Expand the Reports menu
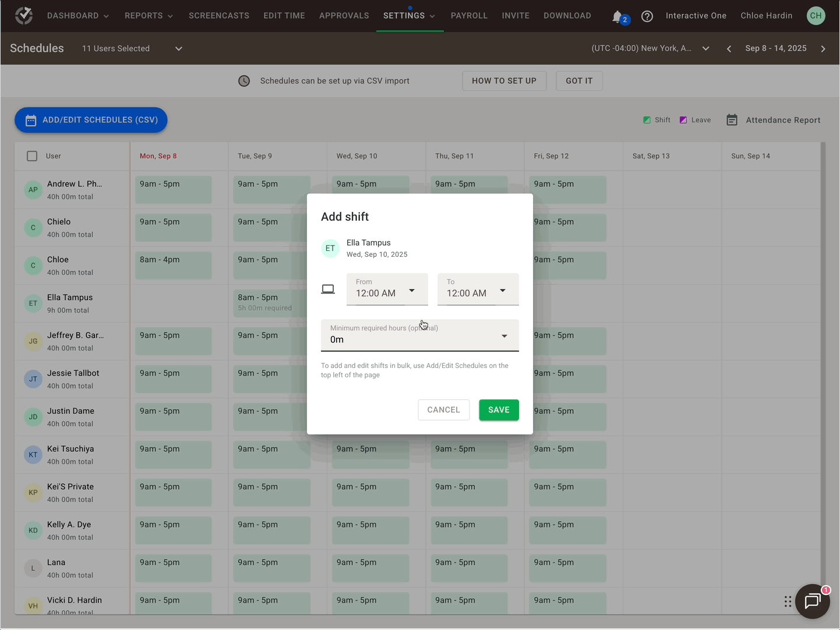 149,16
